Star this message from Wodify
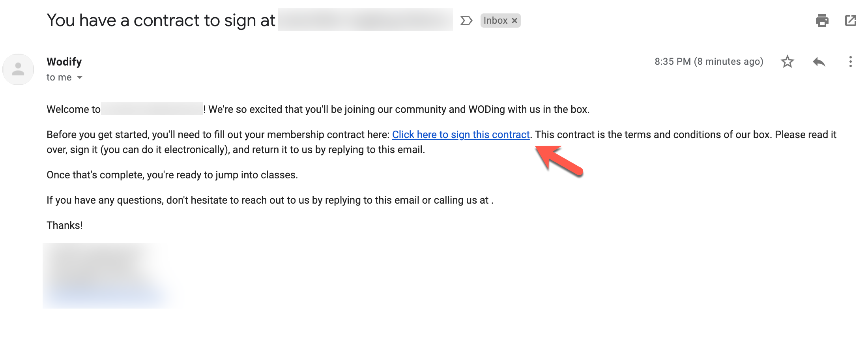Image resolution: width=868 pixels, height=337 pixels. point(787,62)
